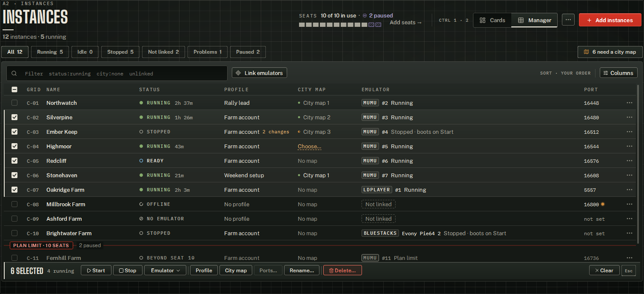The width and height of the screenshot is (644, 294).
Task: Click the seats usage bar
Action: (x=340, y=25)
